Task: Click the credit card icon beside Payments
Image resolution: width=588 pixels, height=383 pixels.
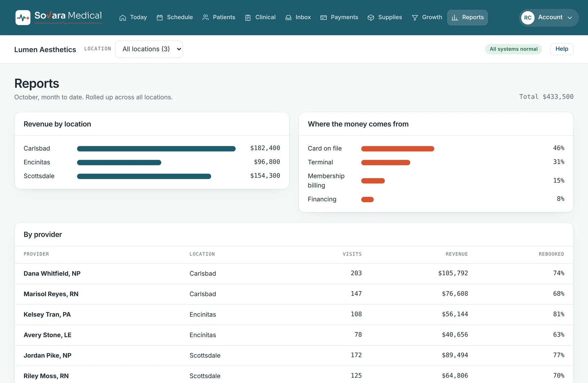Action: coord(323,18)
